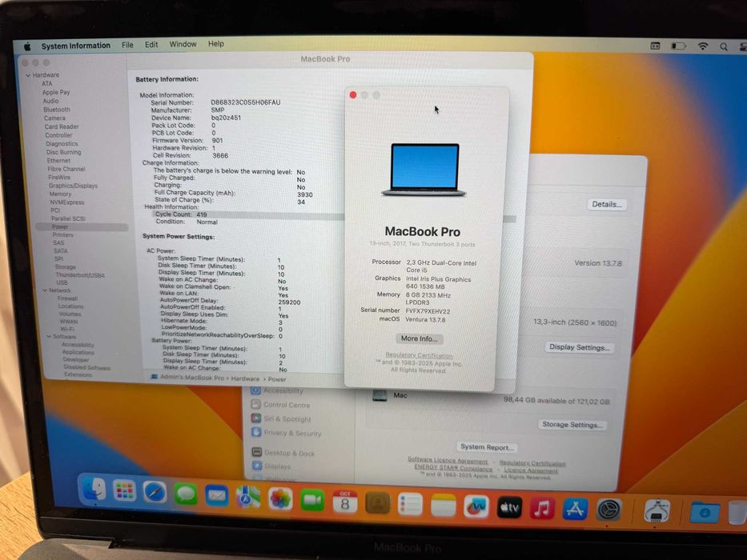Image resolution: width=747 pixels, height=560 pixels.
Task: Collapse the Network section in sidebar
Action: pyautogui.click(x=45, y=290)
